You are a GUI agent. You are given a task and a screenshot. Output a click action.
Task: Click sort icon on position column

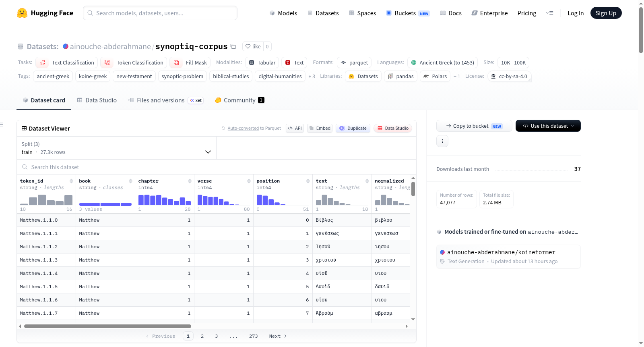point(308,181)
